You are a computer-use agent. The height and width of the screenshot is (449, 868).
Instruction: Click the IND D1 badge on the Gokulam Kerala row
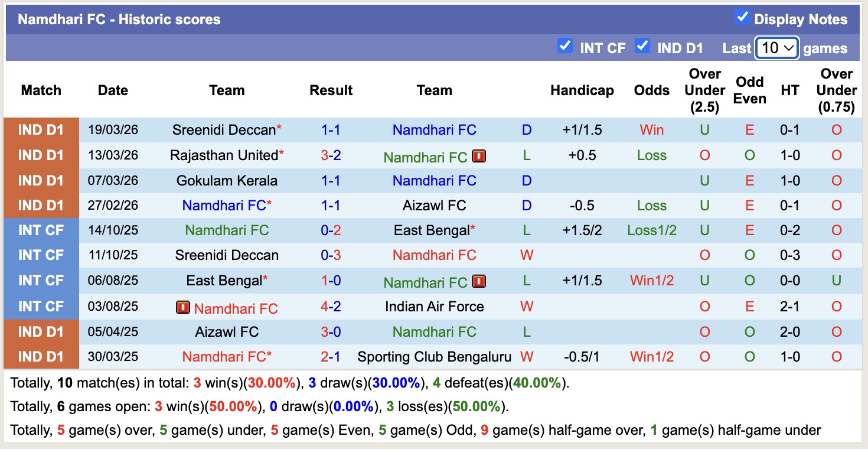pyautogui.click(x=41, y=181)
